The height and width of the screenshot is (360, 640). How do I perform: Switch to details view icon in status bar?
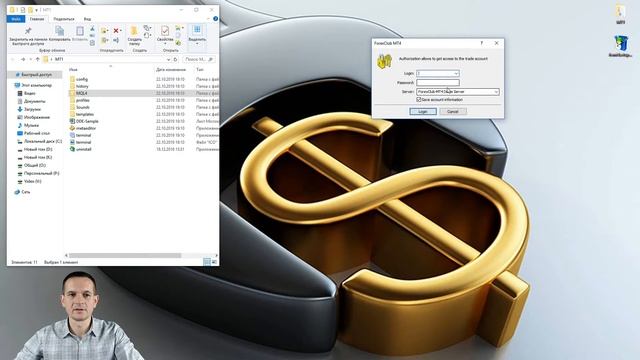pyautogui.click(x=207, y=262)
